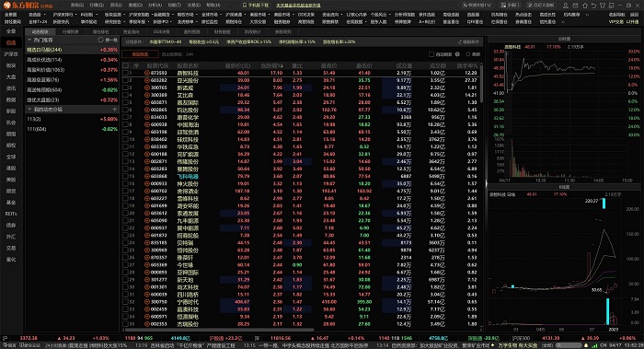Image resolution: width=644 pixels, height=349 pixels.
Task: Click the red 添加自选 button
Action: pyautogui.click(x=140, y=54)
